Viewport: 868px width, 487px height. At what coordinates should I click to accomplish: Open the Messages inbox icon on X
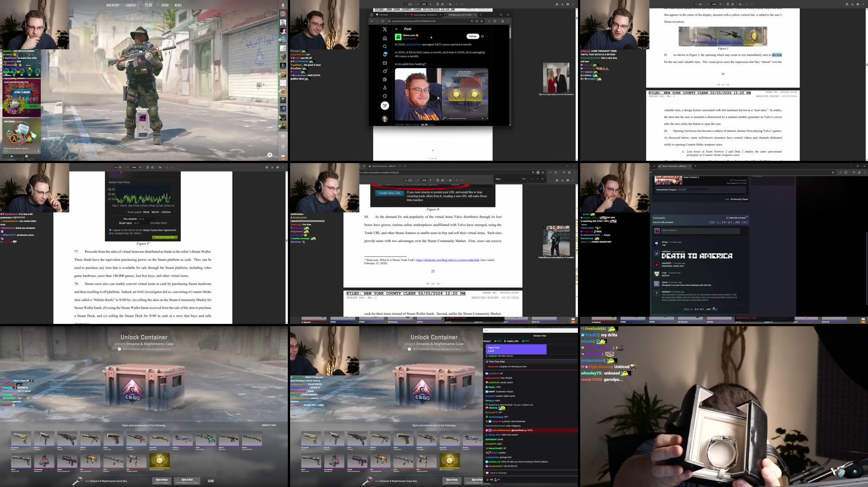tap(385, 63)
